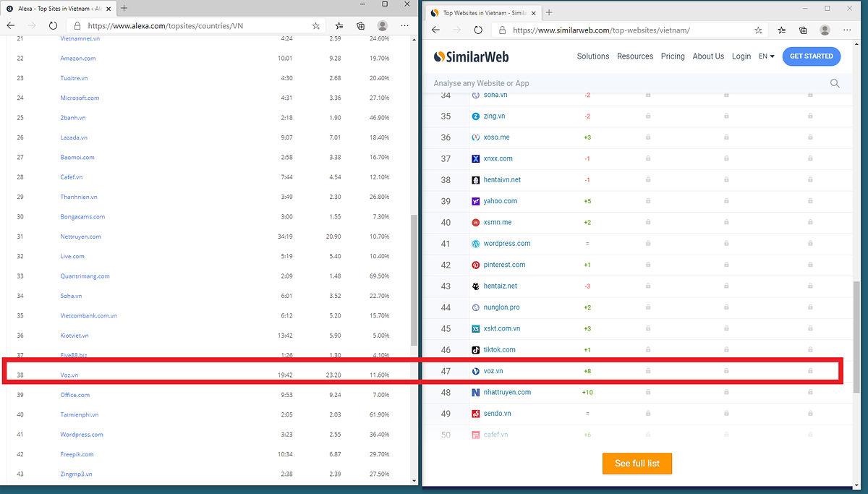Open the EN language dropdown
868x494 pixels.
[x=766, y=56]
